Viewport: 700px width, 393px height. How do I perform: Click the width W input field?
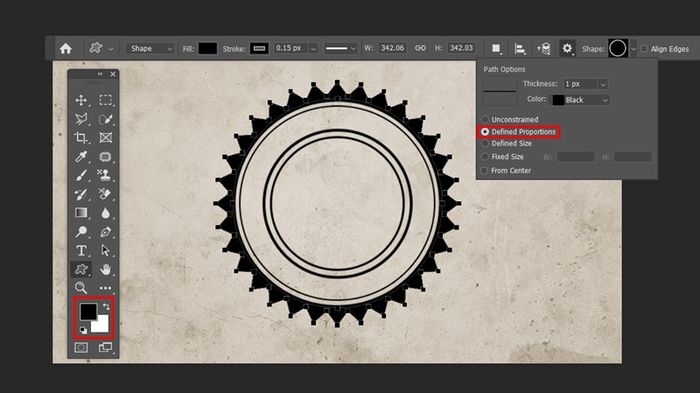[x=392, y=48]
